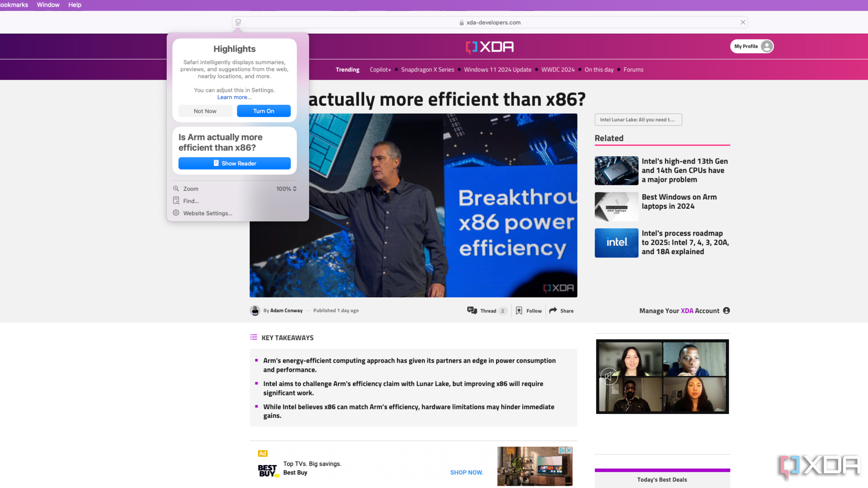Click Not Now in Highlights popup
The width and height of the screenshot is (868, 488).
pyautogui.click(x=205, y=111)
